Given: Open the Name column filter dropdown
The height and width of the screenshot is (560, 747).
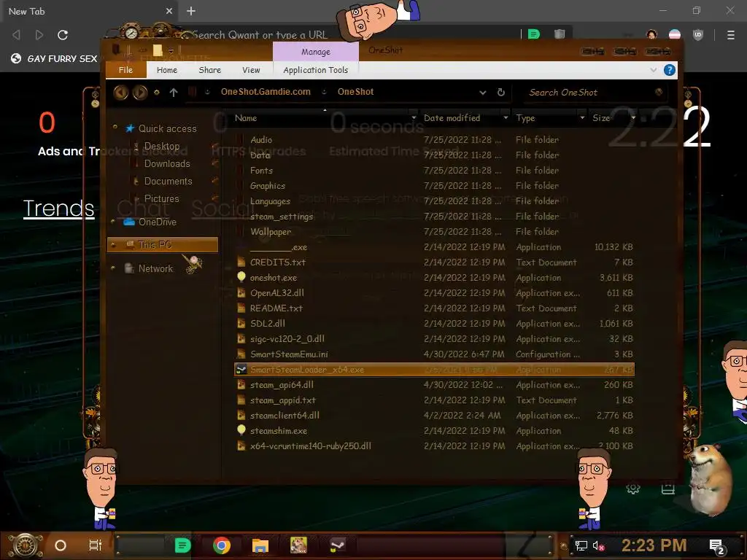Looking at the screenshot, I should point(414,117).
